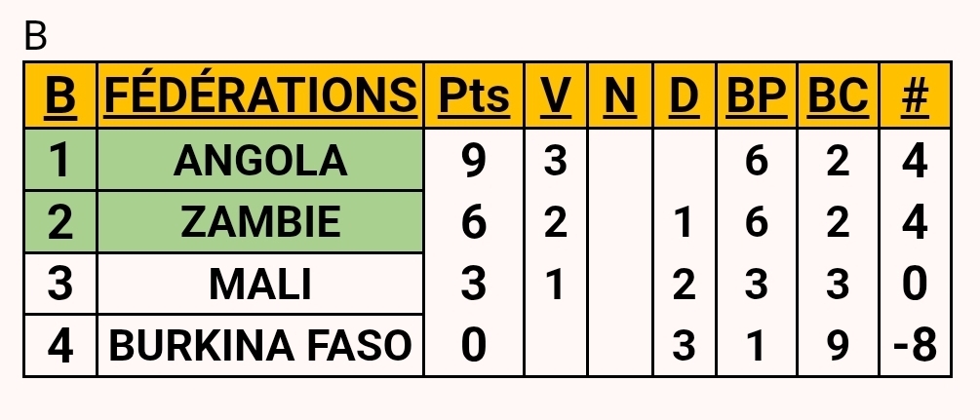980x420 pixels.
Task: Select Zambie's 6 points cell
Action: coord(473,223)
